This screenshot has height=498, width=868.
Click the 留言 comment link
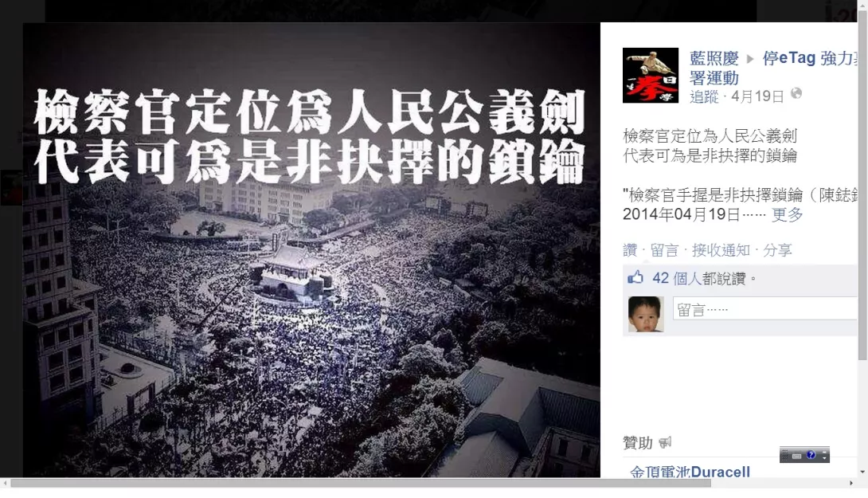coord(664,250)
